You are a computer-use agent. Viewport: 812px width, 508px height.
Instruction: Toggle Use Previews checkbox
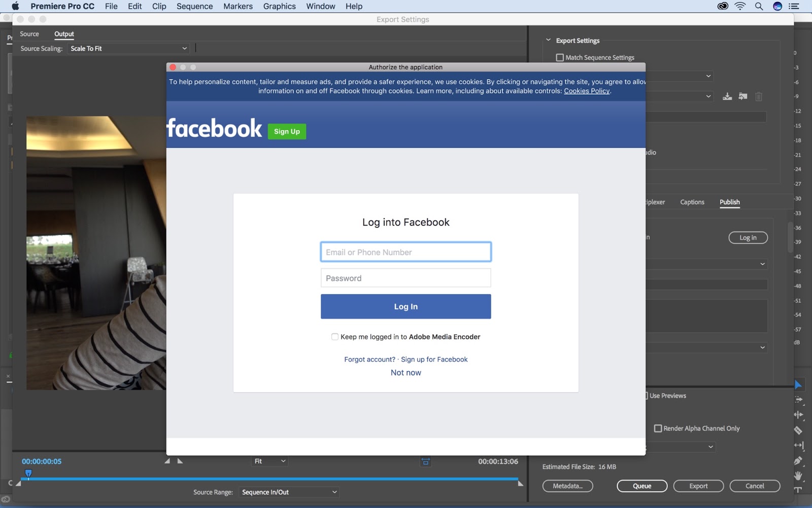(x=646, y=395)
